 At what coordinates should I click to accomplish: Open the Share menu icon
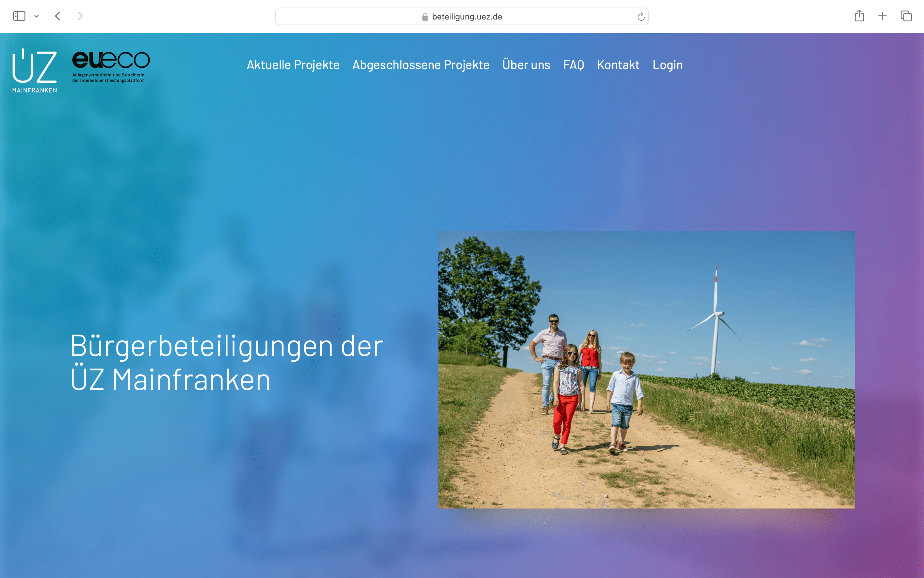[x=859, y=16]
